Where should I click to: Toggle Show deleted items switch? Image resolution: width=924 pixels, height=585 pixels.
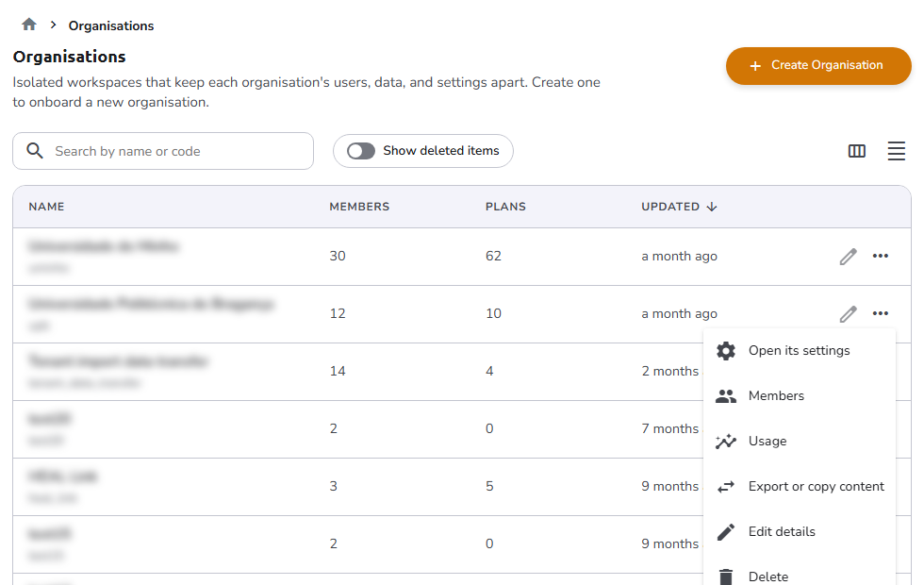click(360, 151)
